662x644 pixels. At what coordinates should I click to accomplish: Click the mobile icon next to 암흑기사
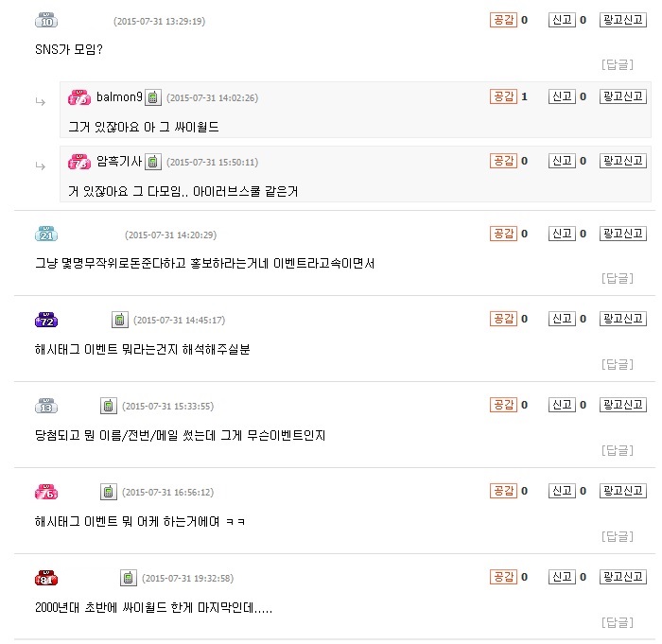152,162
